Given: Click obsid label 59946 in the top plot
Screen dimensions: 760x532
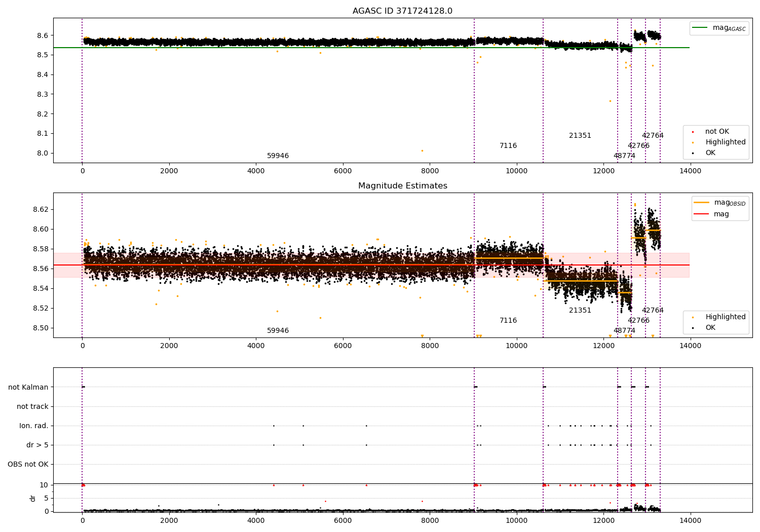Looking at the screenshot, I should click(278, 156).
